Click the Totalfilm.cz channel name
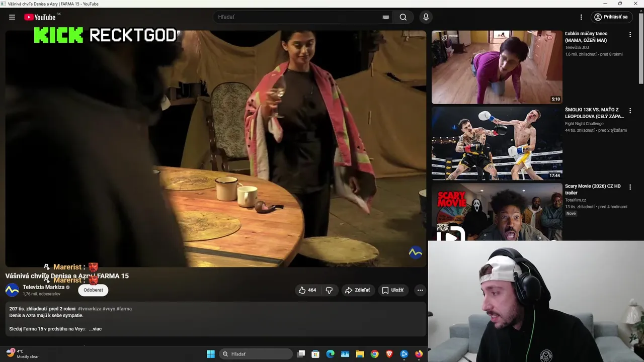644x362 pixels. [576, 200]
